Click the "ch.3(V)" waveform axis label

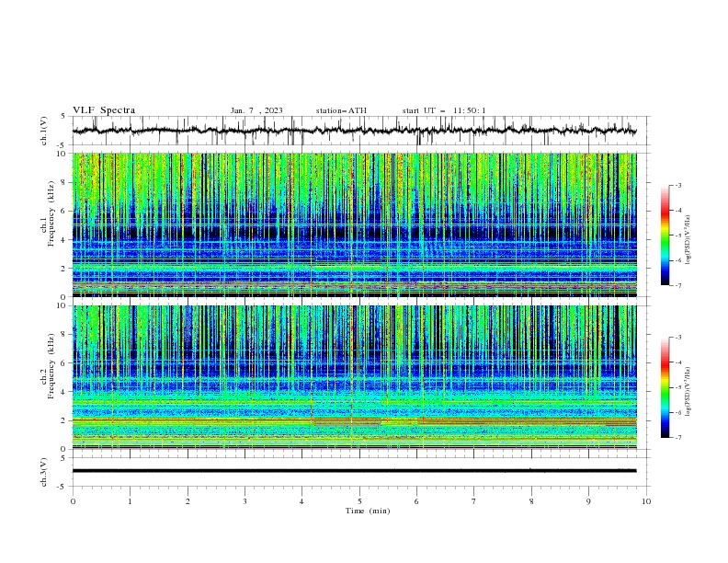point(44,472)
